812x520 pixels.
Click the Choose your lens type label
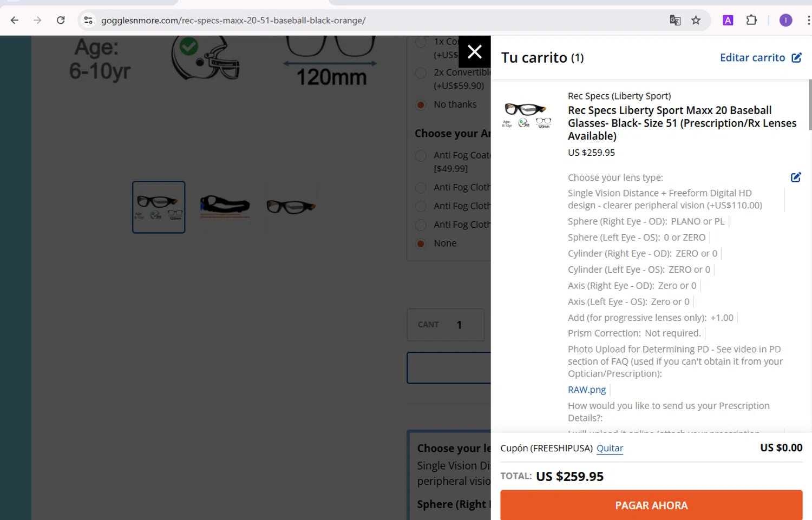point(615,177)
